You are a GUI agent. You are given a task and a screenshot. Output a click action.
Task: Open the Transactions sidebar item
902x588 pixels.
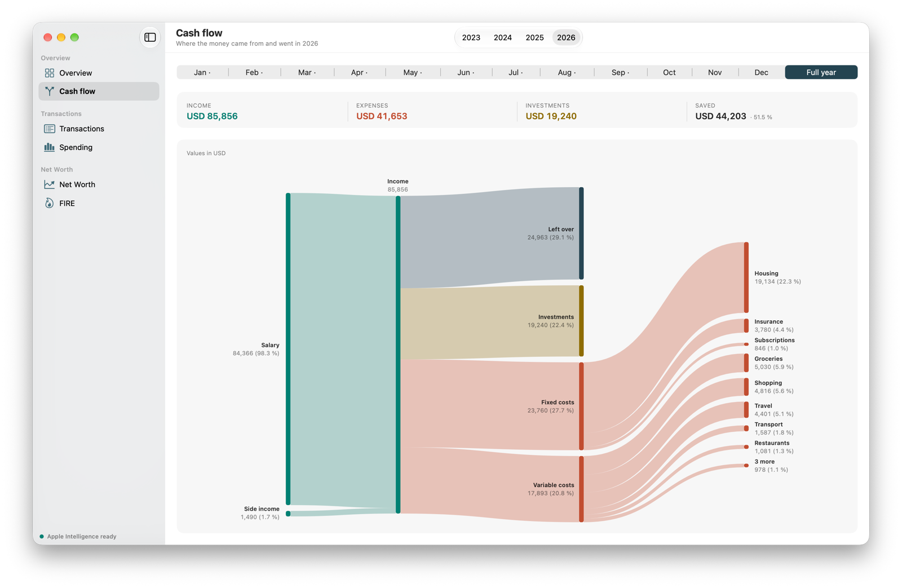[x=99, y=129]
